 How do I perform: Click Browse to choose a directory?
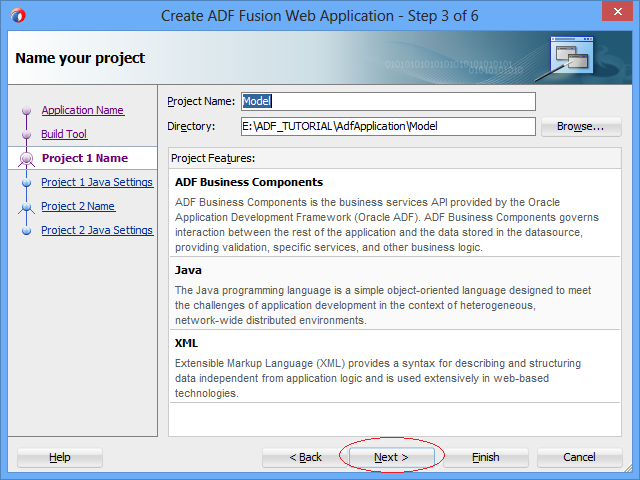coord(581,127)
